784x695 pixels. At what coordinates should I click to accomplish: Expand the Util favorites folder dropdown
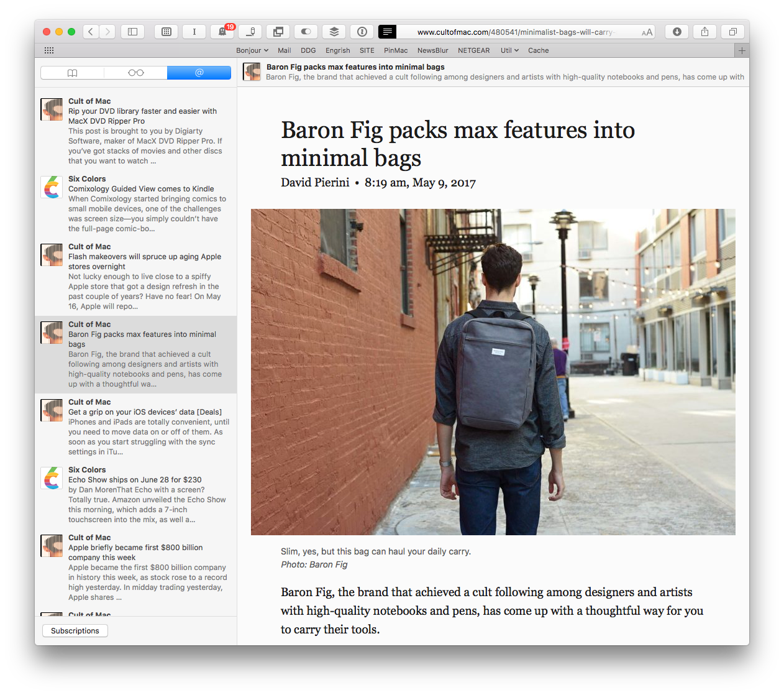coord(509,50)
